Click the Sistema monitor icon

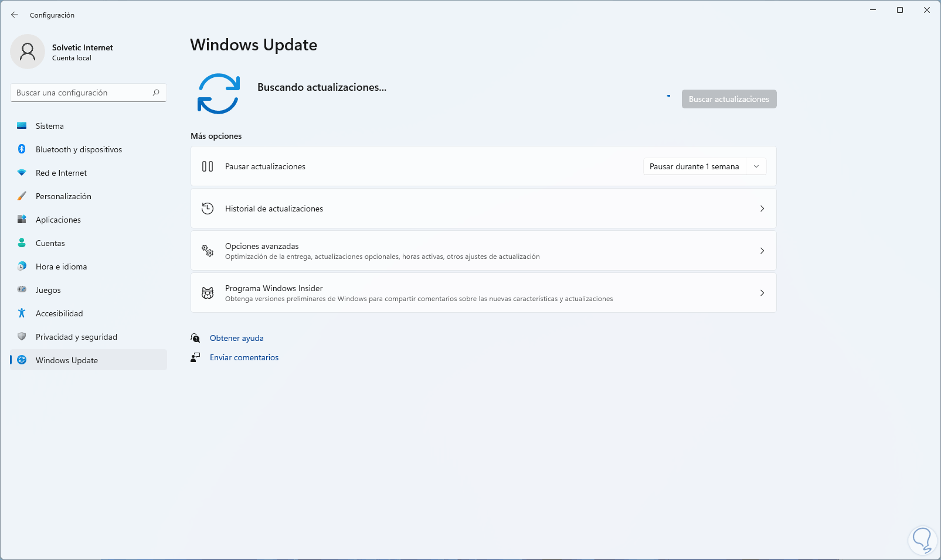tap(22, 126)
